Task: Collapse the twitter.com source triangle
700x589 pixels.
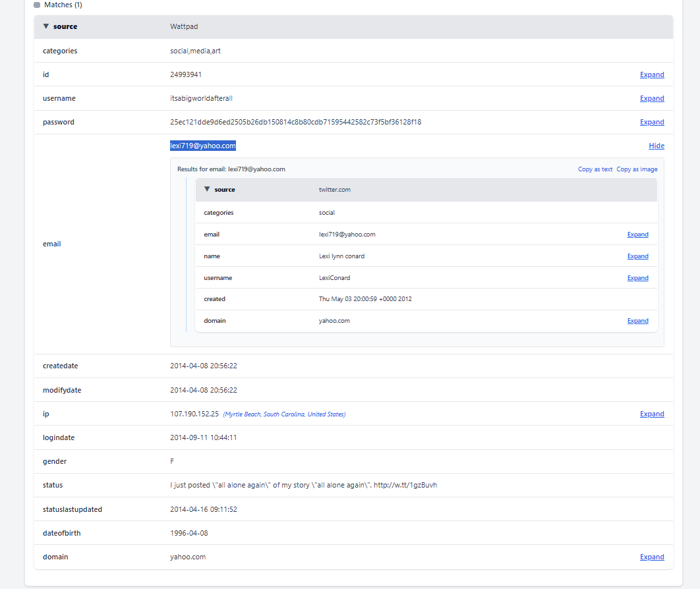Action: [x=207, y=190]
